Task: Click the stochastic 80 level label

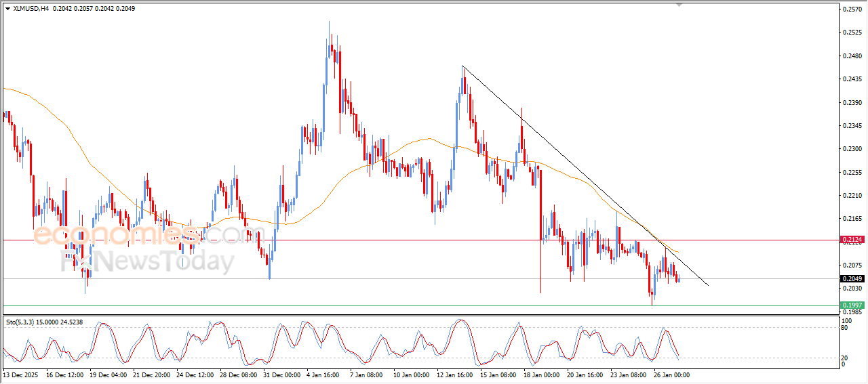Action: click(845, 328)
